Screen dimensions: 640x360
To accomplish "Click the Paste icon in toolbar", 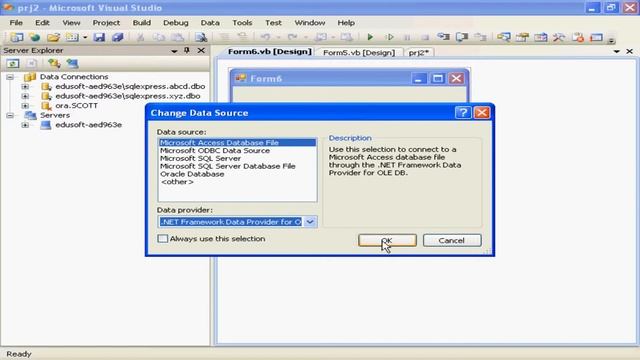I will coord(177,38).
